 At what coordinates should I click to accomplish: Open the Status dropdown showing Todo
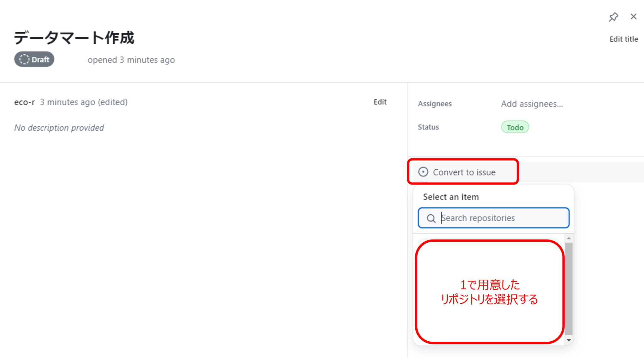pyautogui.click(x=515, y=127)
